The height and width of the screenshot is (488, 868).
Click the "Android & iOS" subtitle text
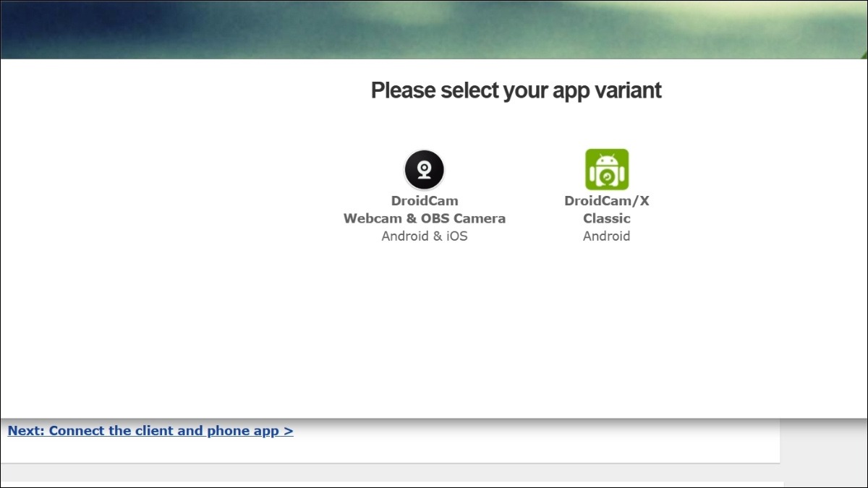pos(425,236)
